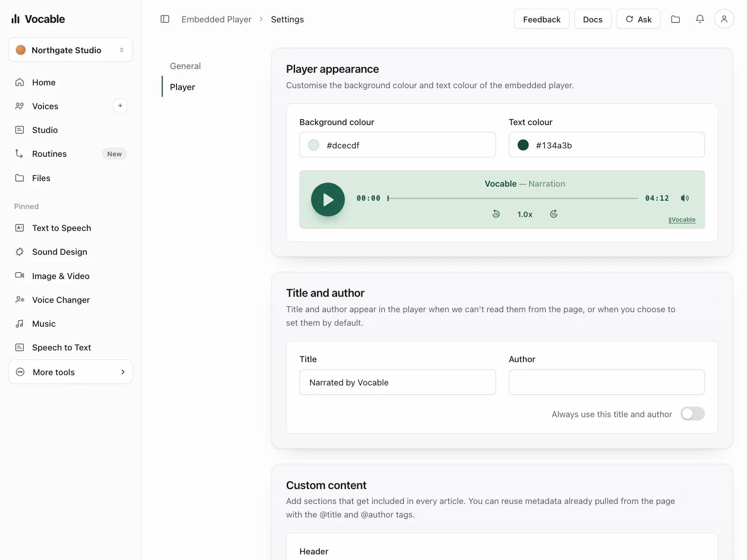Click the Studio icon in sidebar
Viewport: 747px width, 560px height.
[x=20, y=130]
